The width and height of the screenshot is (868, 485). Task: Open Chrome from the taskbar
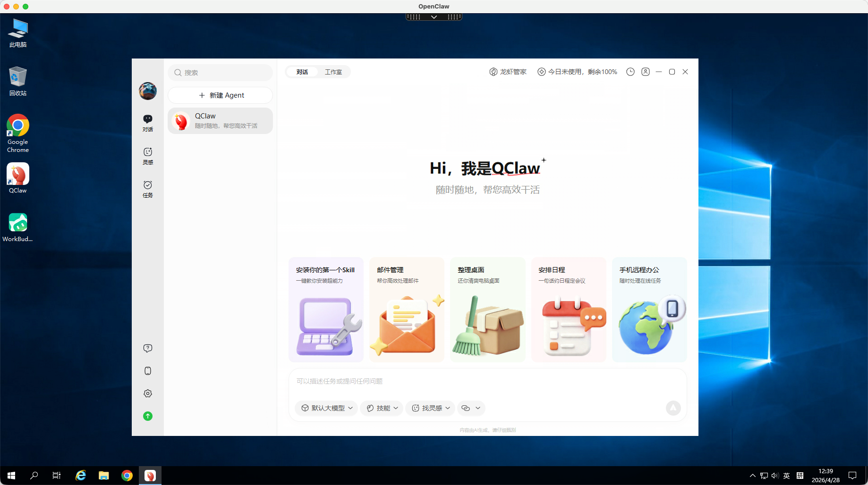(127, 476)
